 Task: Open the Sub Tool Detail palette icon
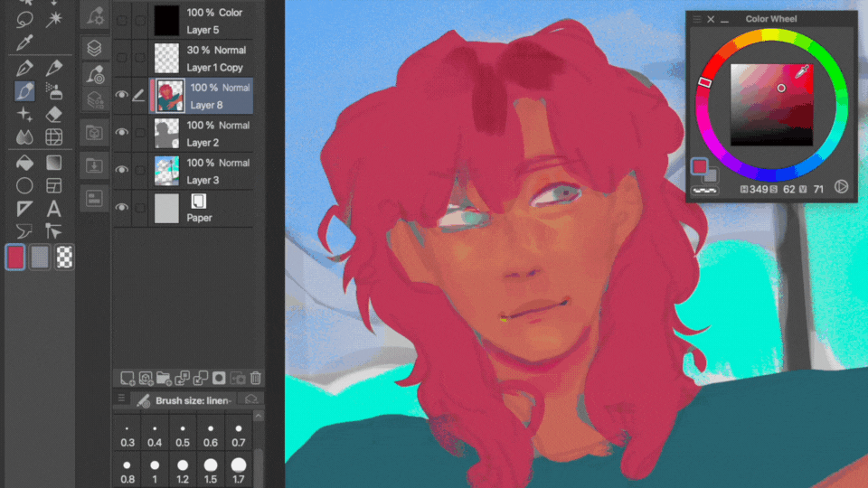coord(95,15)
